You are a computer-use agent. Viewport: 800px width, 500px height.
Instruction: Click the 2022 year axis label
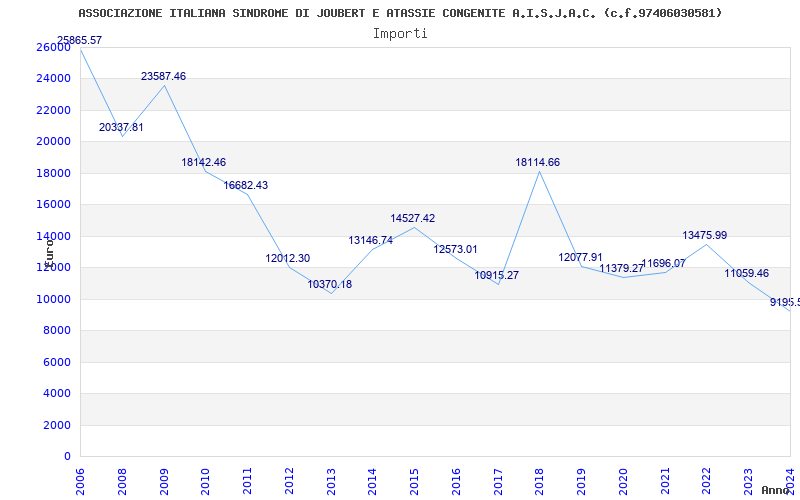[x=707, y=482]
